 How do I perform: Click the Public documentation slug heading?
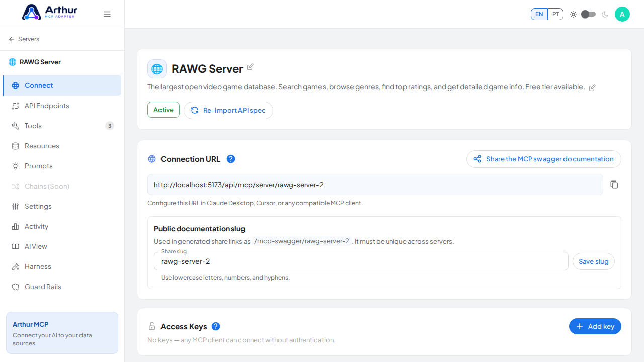click(x=199, y=229)
